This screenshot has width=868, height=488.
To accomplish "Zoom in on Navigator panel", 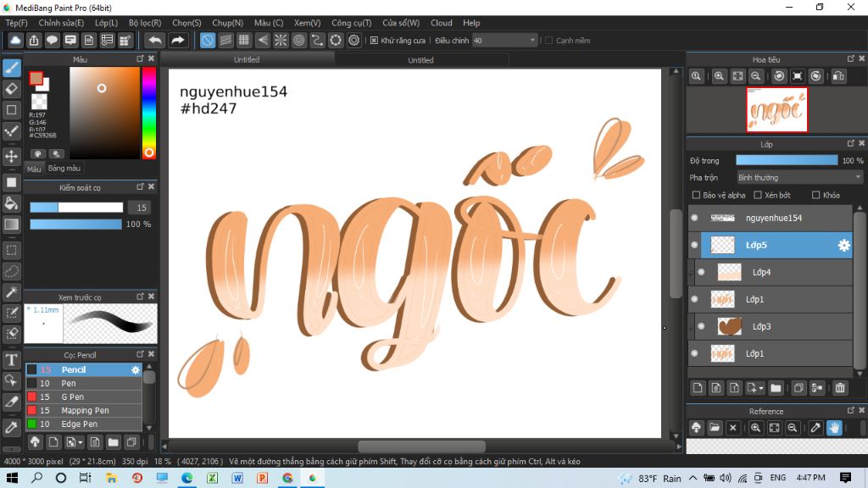I will 719,76.
